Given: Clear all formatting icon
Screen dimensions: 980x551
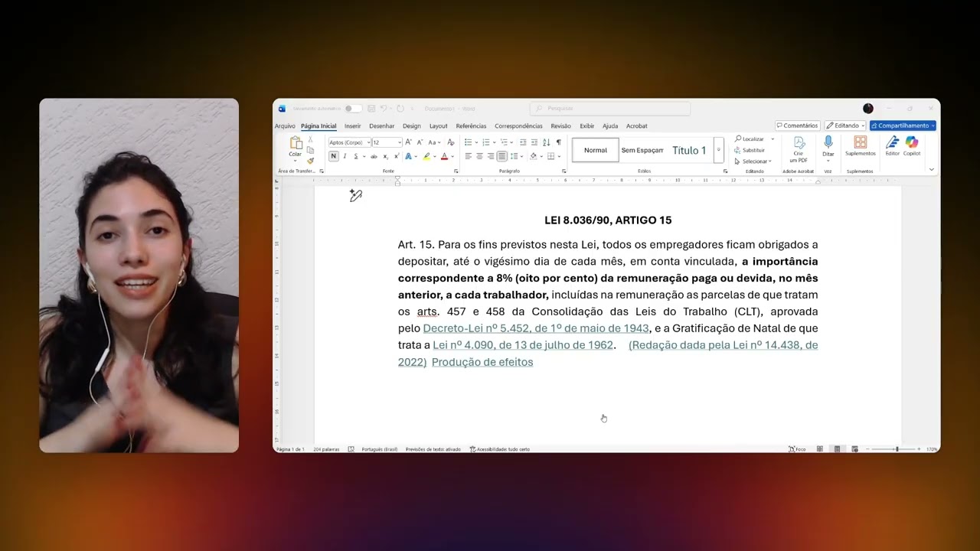Looking at the screenshot, I should click(x=451, y=142).
